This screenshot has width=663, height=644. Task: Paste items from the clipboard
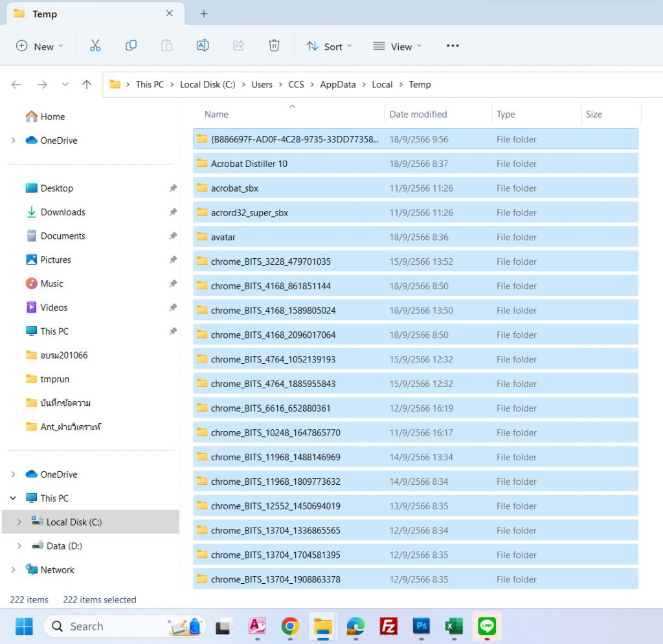click(166, 45)
